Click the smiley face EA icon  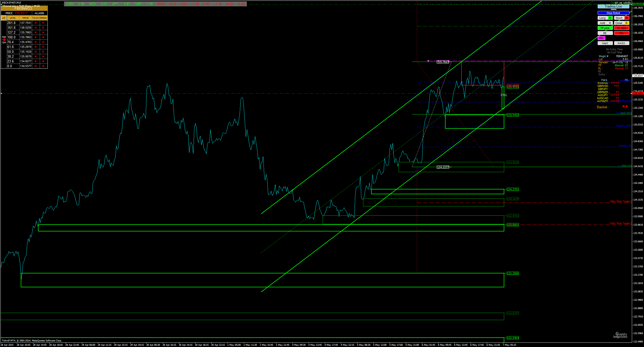tap(629, 3)
